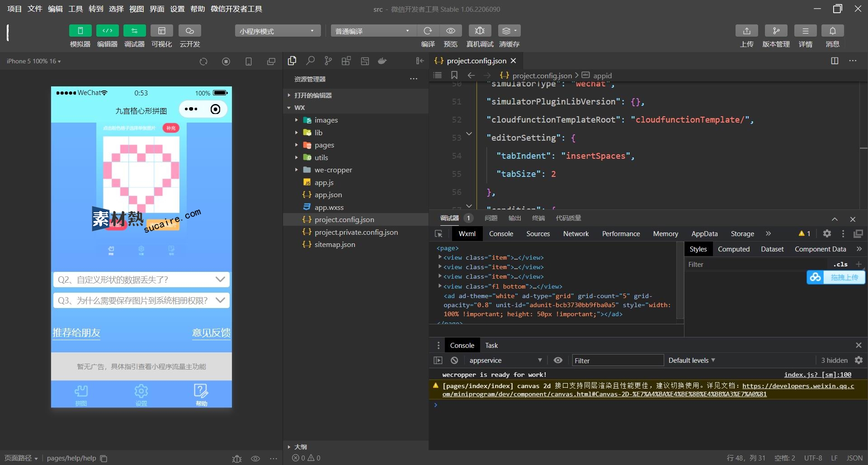Open the docker whale icon in the sidebar
This screenshot has height=465, width=868.
pos(382,61)
